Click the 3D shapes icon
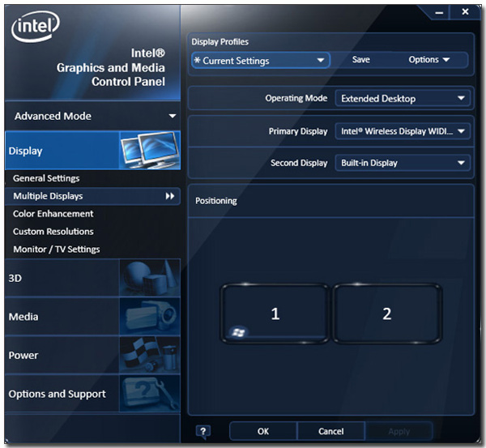Image resolution: width=486 pixels, height=448 pixels. [x=150, y=278]
